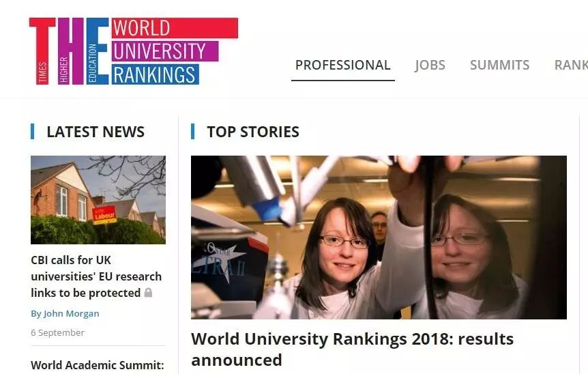Click the 6 September date label
Screen dimensions: 588x374
pos(57,333)
